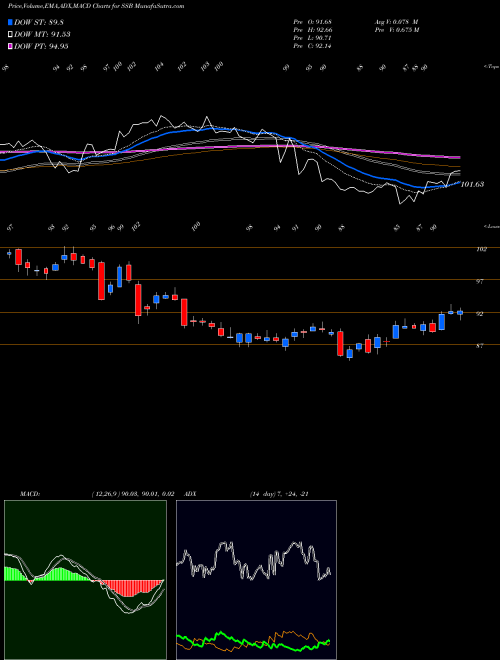500x660 pixels.
Task: Click the 97 price axis label
Action: (x=479, y=282)
